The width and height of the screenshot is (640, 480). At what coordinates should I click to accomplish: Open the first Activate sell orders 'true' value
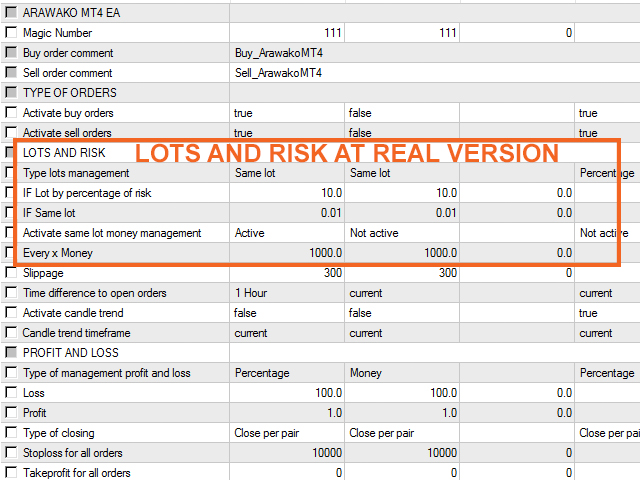[x=243, y=133]
